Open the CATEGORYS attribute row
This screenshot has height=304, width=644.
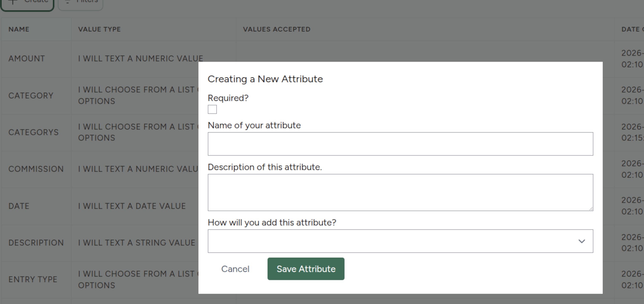coord(33,132)
